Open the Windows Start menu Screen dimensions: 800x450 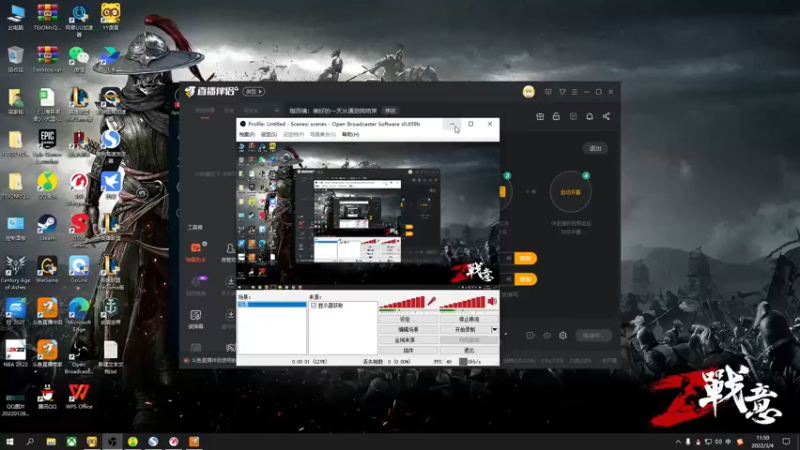click(9, 441)
